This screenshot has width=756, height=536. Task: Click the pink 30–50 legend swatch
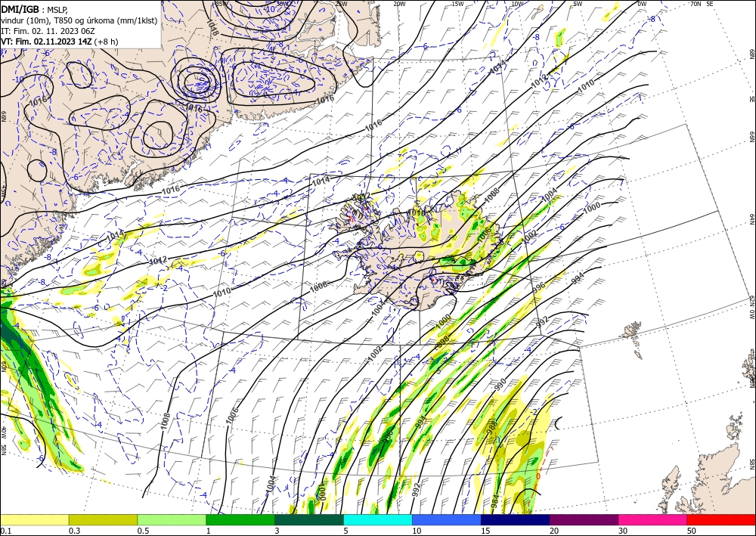tap(653, 519)
